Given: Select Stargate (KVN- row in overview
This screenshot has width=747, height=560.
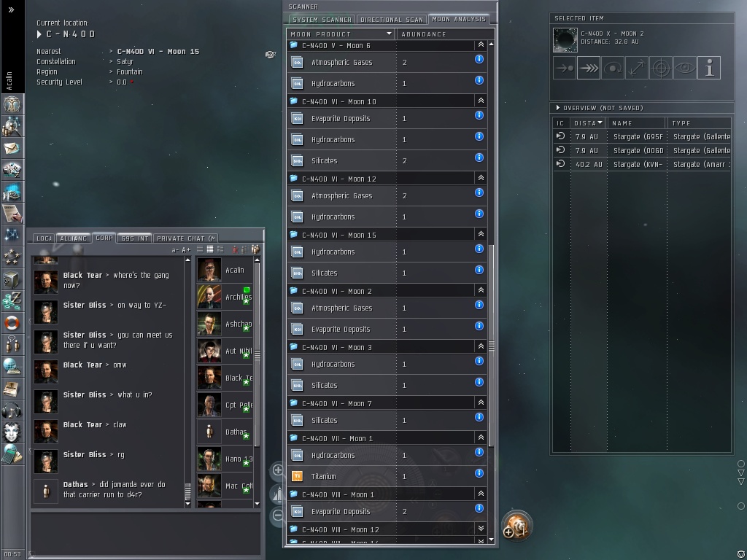Looking at the screenshot, I should pos(643,164).
